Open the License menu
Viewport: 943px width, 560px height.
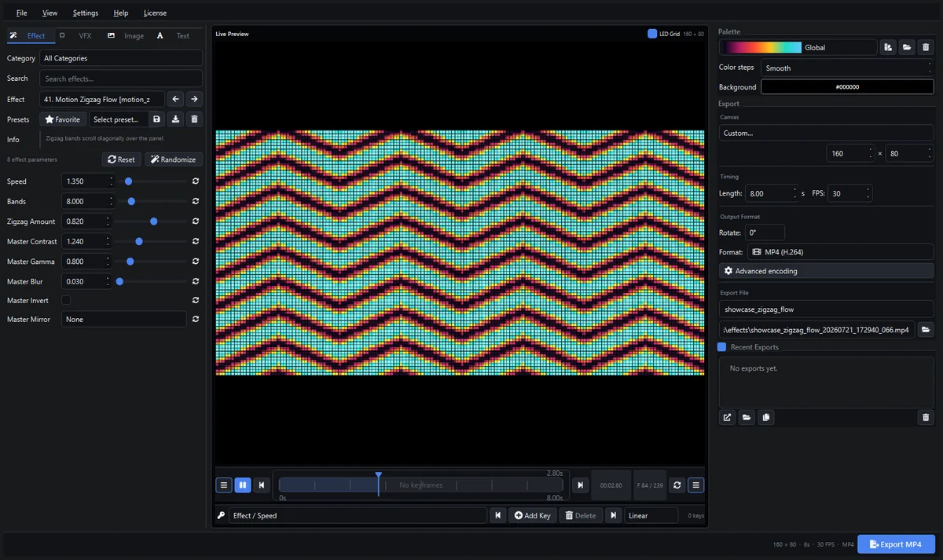pyautogui.click(x=155, y=13)
